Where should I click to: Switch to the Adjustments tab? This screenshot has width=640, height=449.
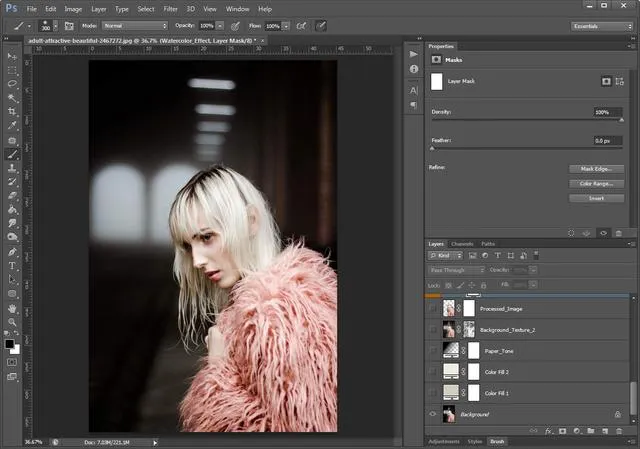444,442
